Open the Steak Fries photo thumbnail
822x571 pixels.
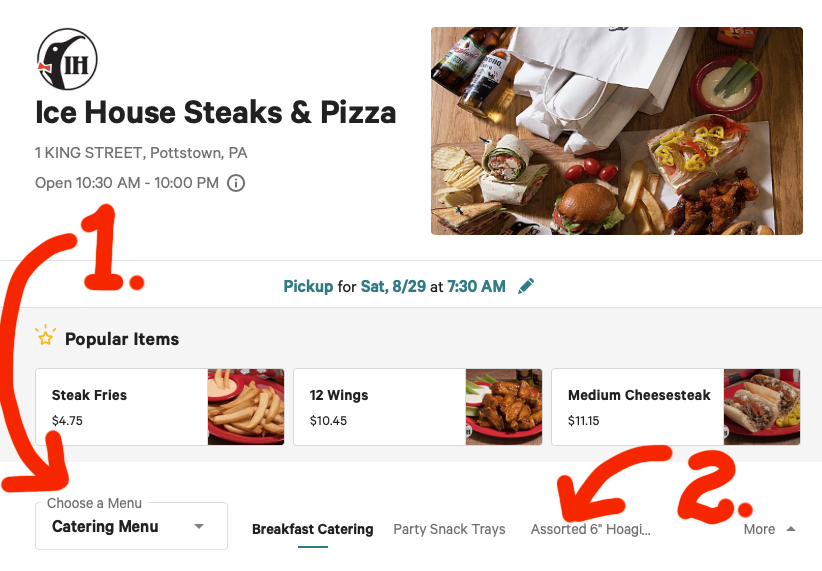tap(246, 407)
